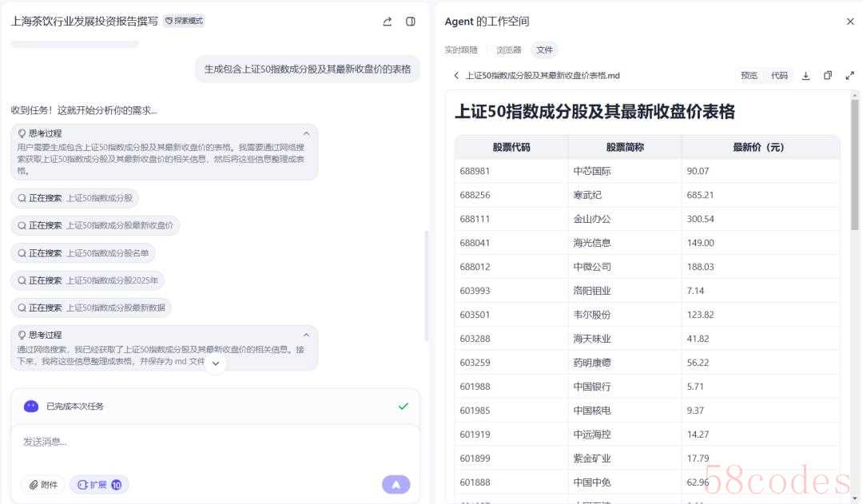Collapse the first 思考过程 block
This screenshot has width=863, height=504.
coord(306,133)
